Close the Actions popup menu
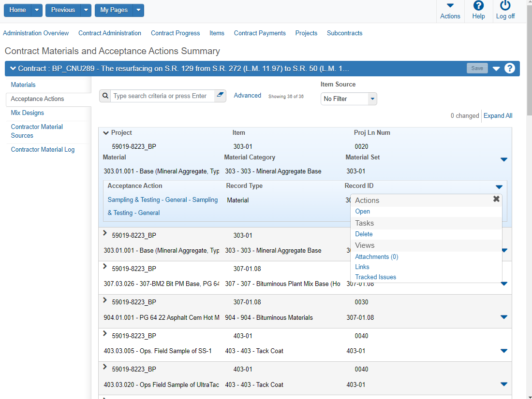Viewport: 532px width, 399px height. 496,199
